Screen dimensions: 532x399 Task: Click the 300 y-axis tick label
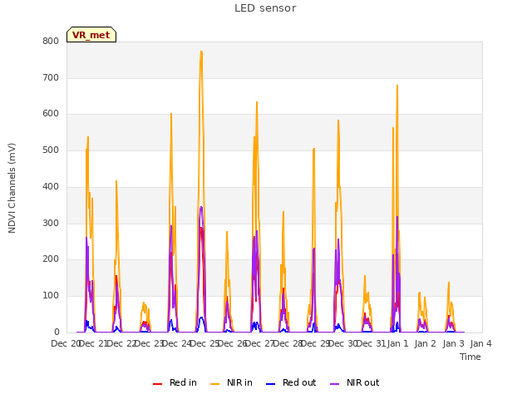51,224
